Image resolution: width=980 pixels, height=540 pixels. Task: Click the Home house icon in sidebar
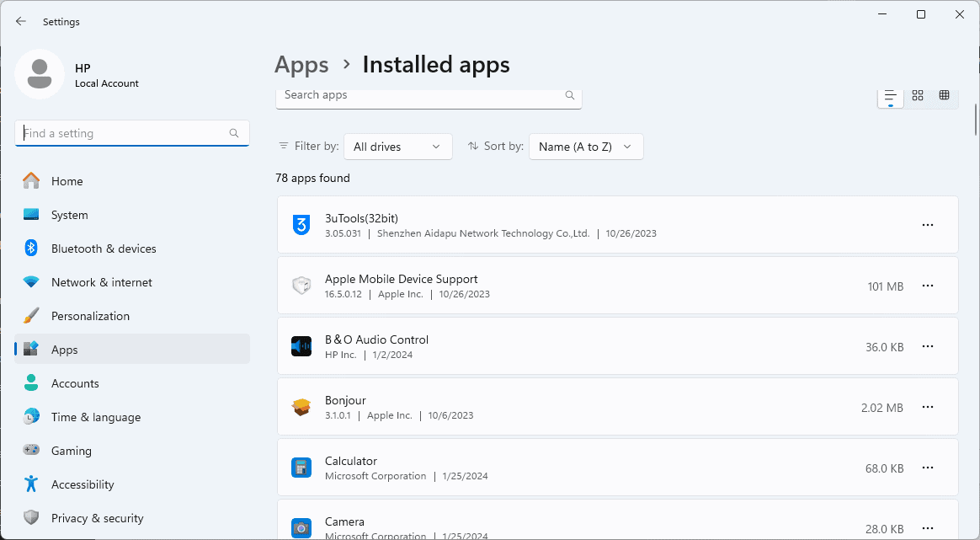(x=31, y=181)
